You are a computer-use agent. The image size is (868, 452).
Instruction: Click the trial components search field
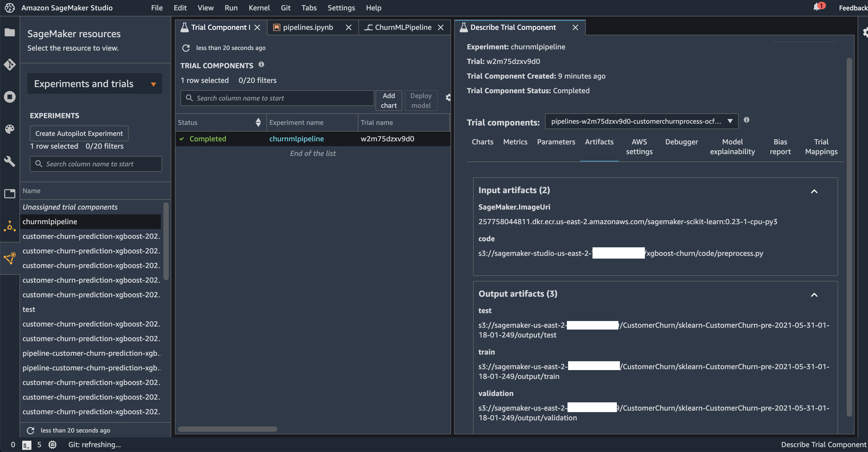tap(277, 98)
